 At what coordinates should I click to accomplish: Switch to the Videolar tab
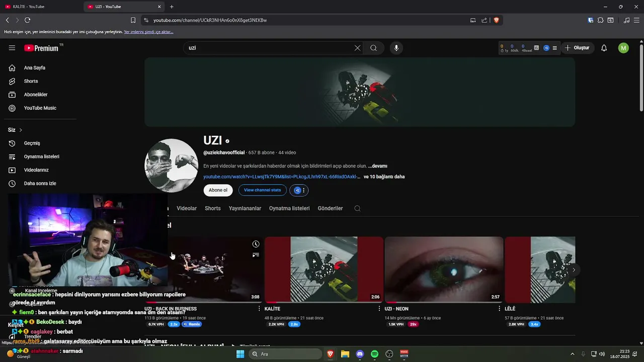(x=187, y=208)
